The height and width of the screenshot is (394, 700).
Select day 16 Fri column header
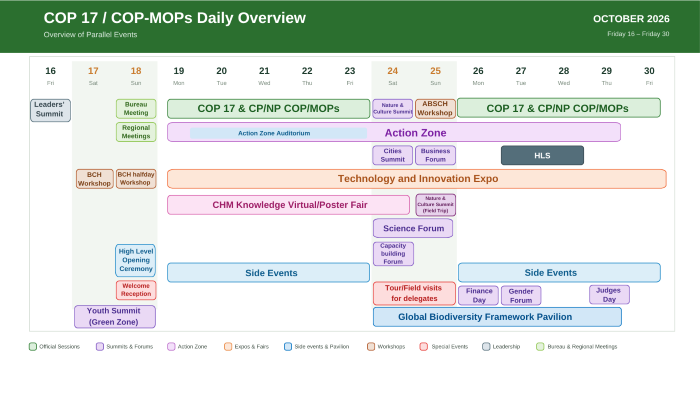pyautogui.click(x=50, y=75)
